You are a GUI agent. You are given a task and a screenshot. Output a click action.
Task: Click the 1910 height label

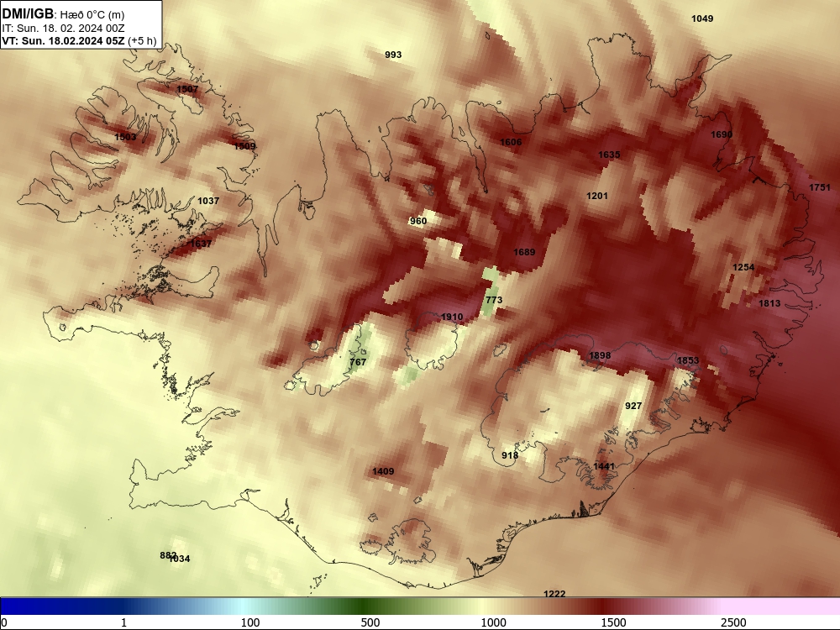(452, 318)
